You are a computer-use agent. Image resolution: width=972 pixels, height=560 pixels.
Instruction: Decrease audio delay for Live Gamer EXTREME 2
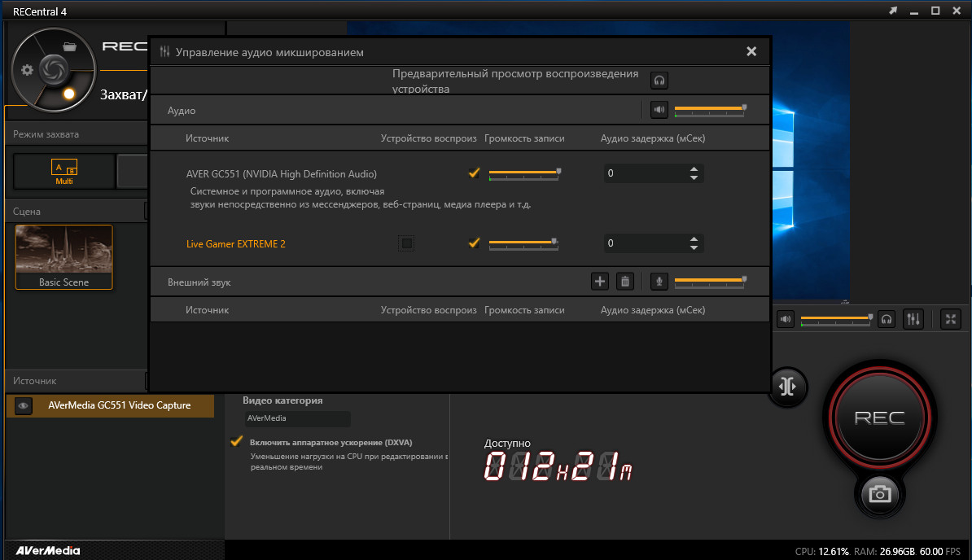[694, 247]
